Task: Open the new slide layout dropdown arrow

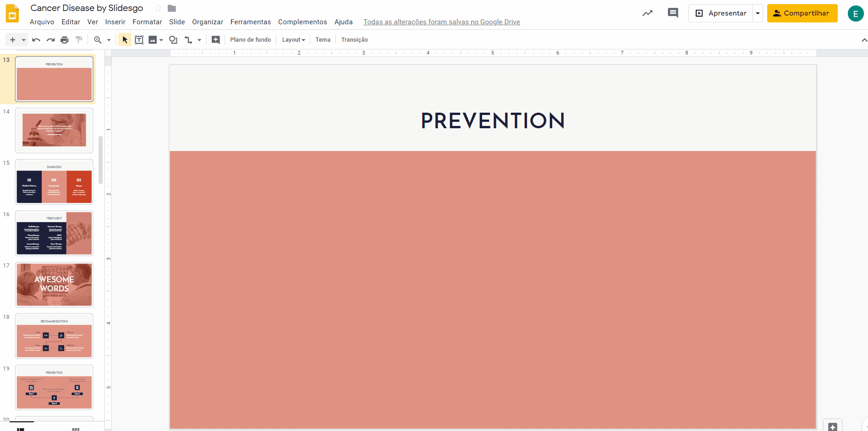Action: pyautogui.click(x=23, y=40)
